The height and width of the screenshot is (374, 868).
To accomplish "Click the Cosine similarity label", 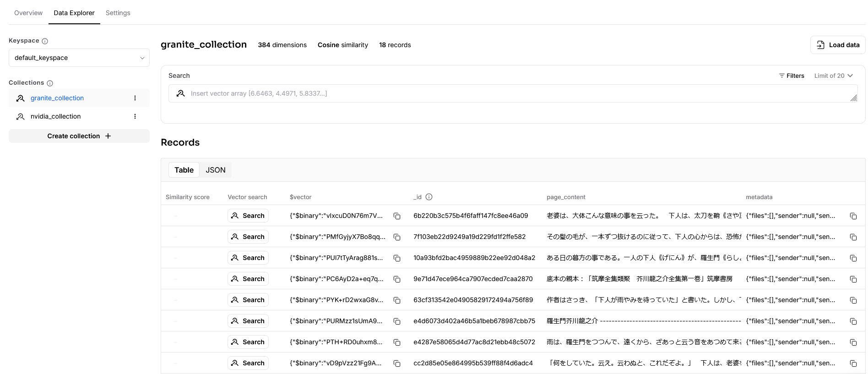I will point(343,45).
